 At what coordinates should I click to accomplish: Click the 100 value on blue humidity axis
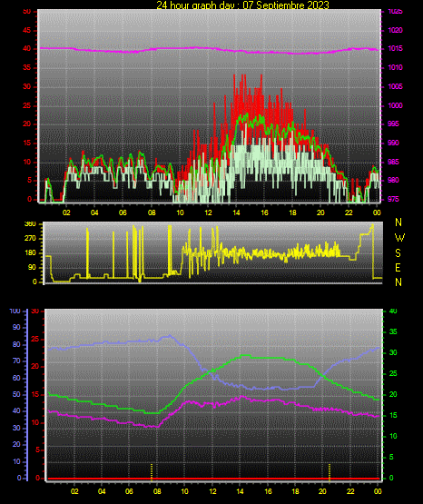15,311
